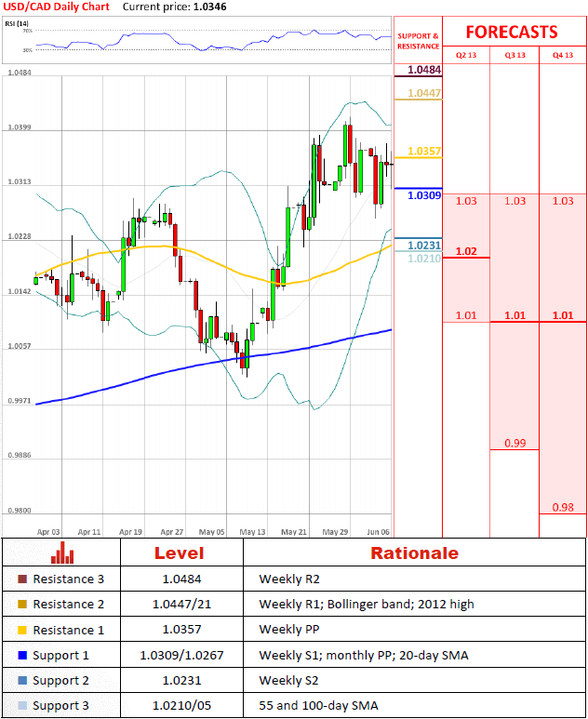Image resolution: width=588 pixels, height=719 pixels.
Task: Click the '1.0447/21' level cell
Action: pos(181,605)
